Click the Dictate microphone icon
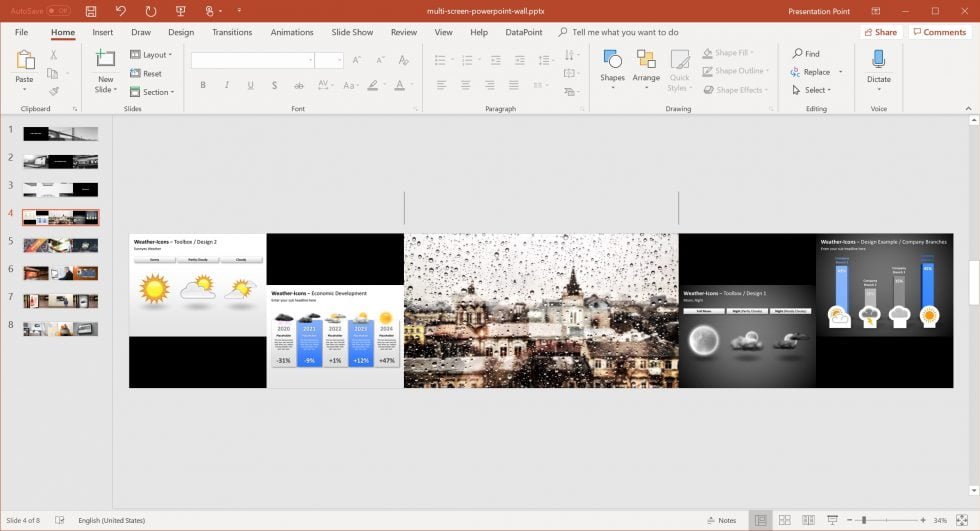This screenshot has width=980, height=531. [x=878, y=59]
